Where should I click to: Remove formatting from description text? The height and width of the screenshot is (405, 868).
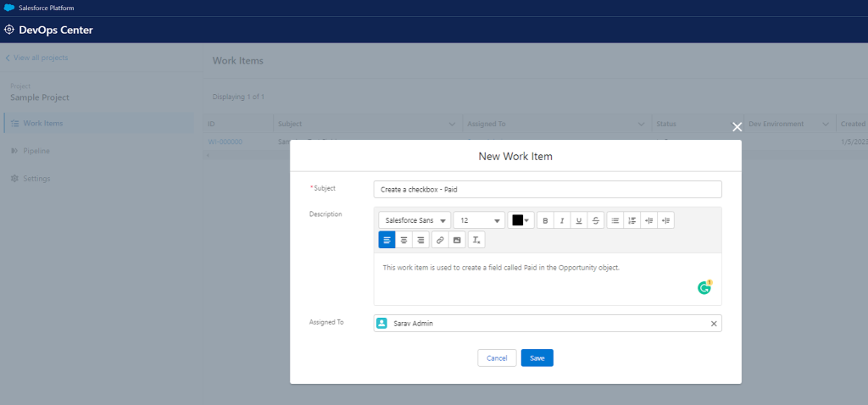click(476, 240)
